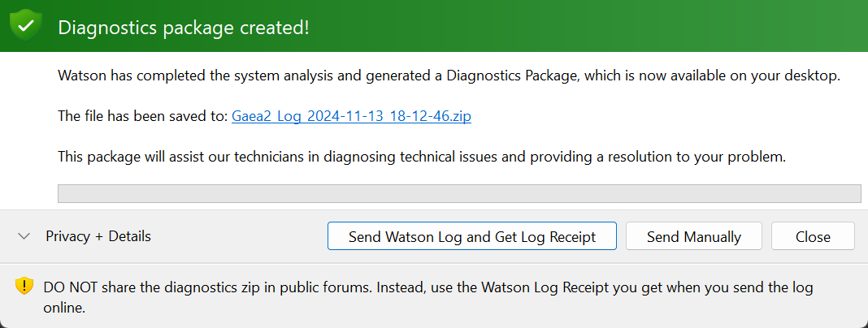Click the white checkmark inside the shield
868x328 pixels.
pyautogui.click(x=26, y=25)
